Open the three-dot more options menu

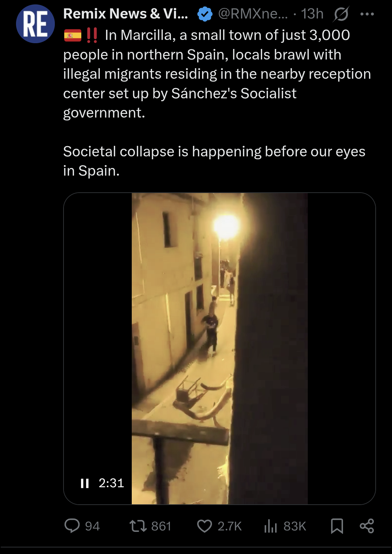click(367, 14)
